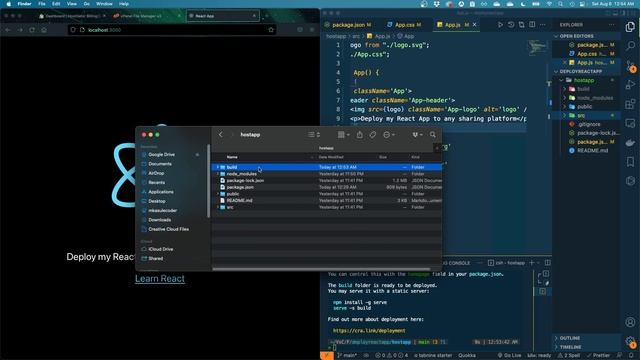This screenshot has height=360, width=640.
Task: Open Source Control icon with orange badge
Action: 631,66
